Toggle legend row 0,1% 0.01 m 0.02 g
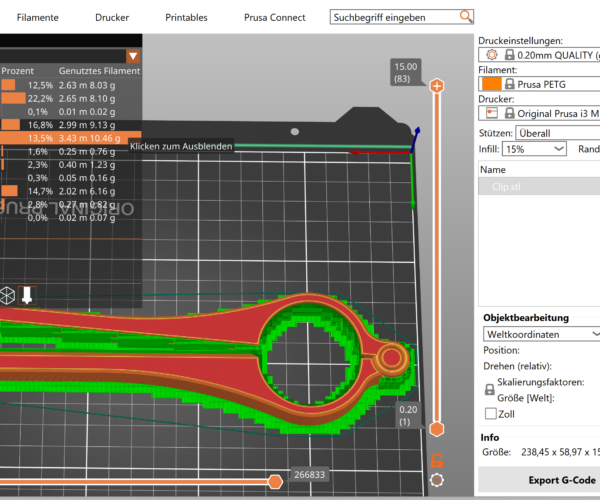The width and height of the screenshot is (600, 500). (71, 112)
